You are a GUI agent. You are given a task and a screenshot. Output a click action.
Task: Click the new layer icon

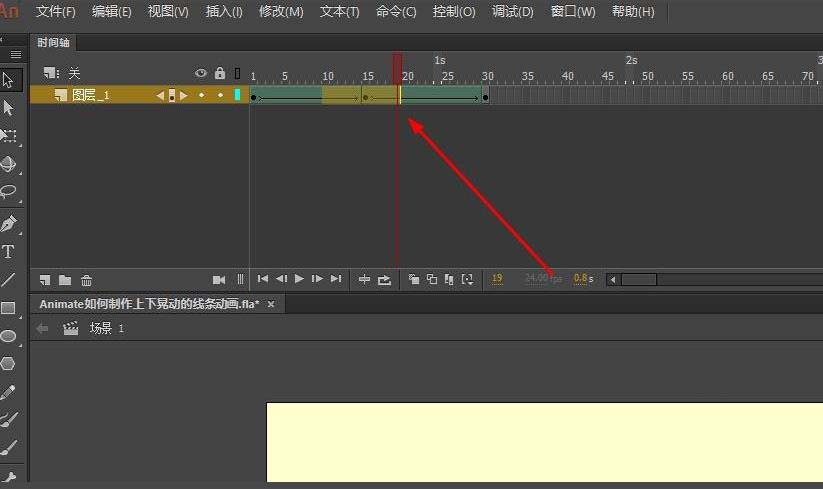[45, 280]
